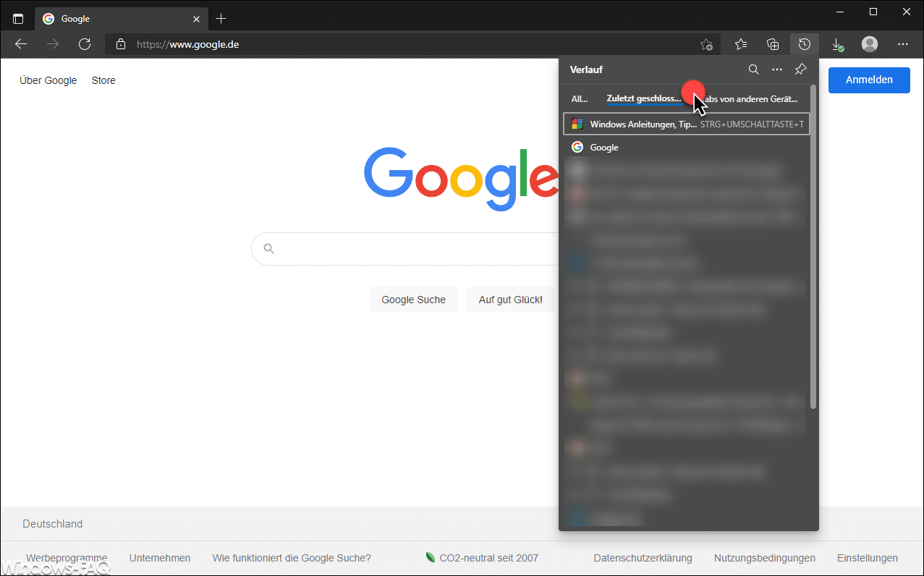The width and height of the screenshot is (924, 576).
Task: Open more options in Verlauf panel
Action: coord(777,69)
